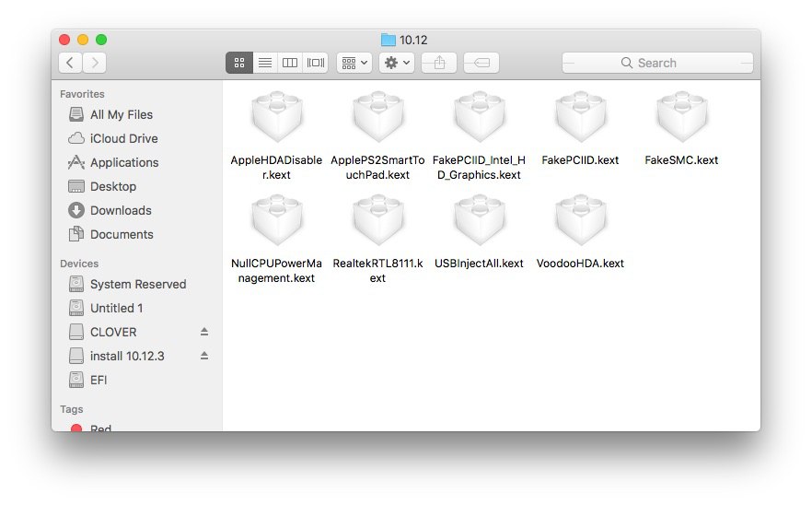Click the AppleHDADisabler.kext file name
Screen dimensions: 812x505
click(x=276, y=168)
